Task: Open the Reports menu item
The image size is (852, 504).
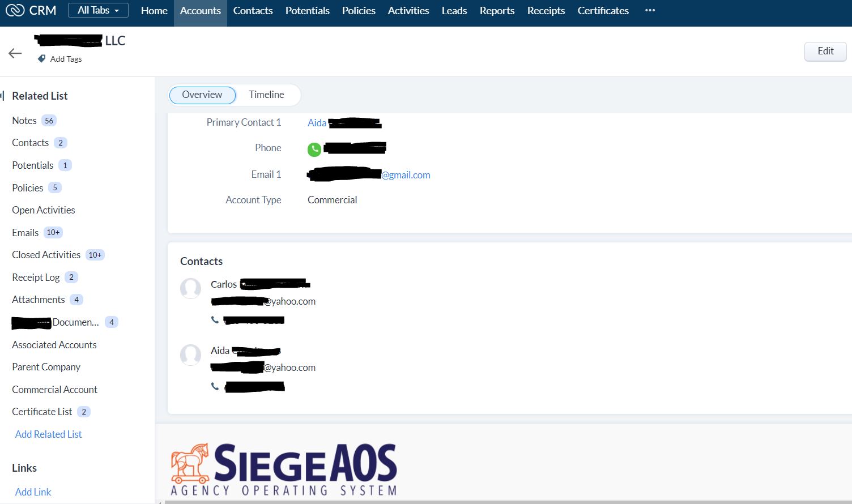Action: 497,10
